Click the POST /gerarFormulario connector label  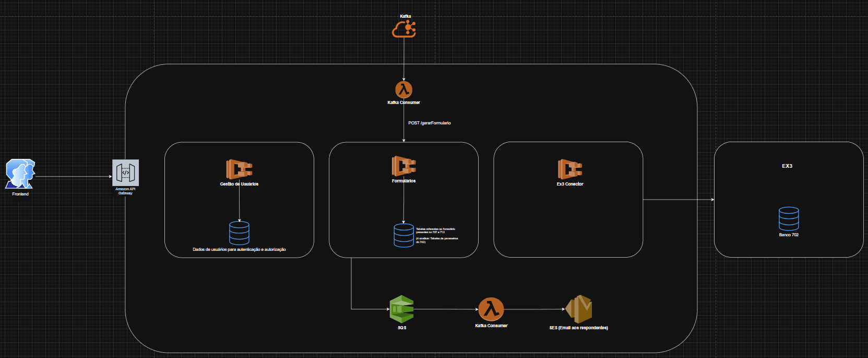pos(429,123)
